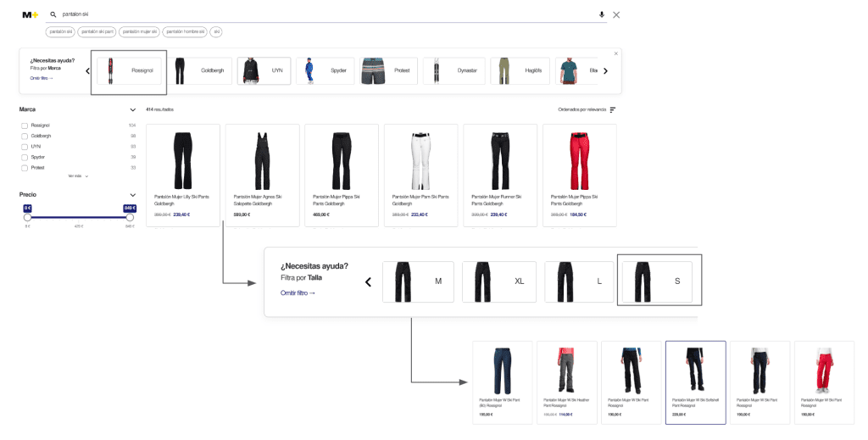The width and height of the screenshot is (868, 440).
Task: Select 'pantalón mujer ski' suggestion chip
Action: (x=140, y=31)
